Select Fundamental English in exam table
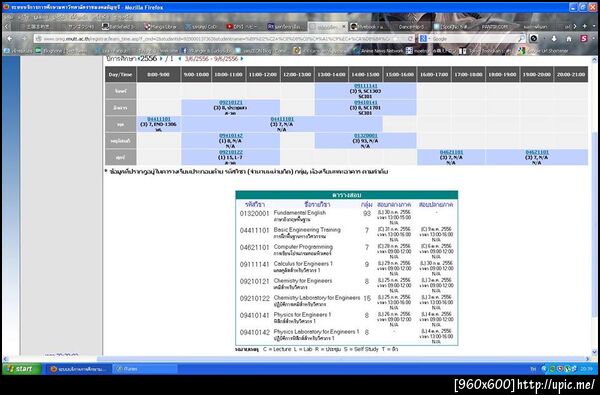The height and width of the screenshot is (395, 600). coord(300,213)
